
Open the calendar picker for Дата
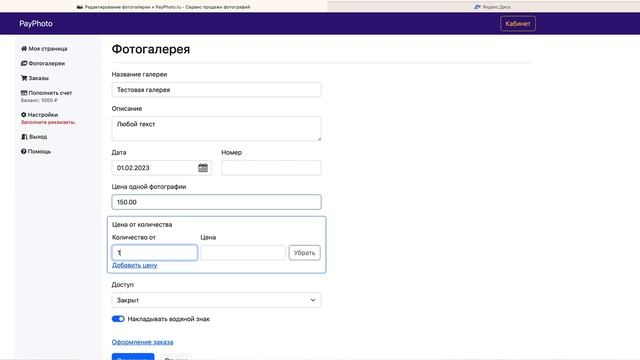pyautogui.click(x=203, y=168)
